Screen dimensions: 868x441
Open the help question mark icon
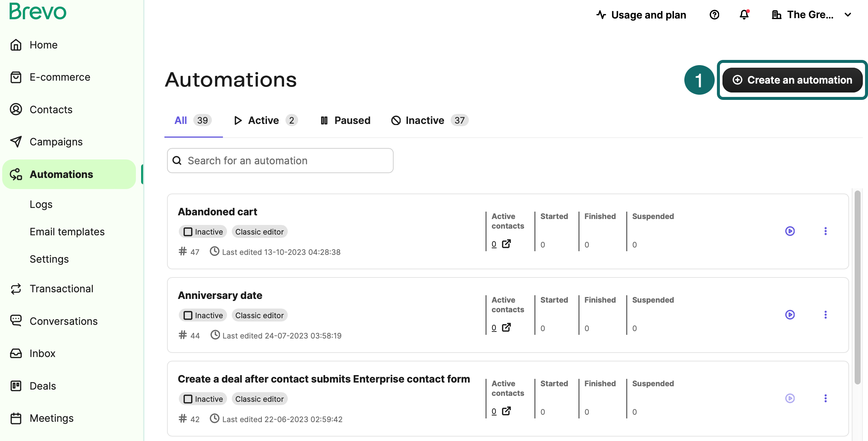tap(714, 15)
